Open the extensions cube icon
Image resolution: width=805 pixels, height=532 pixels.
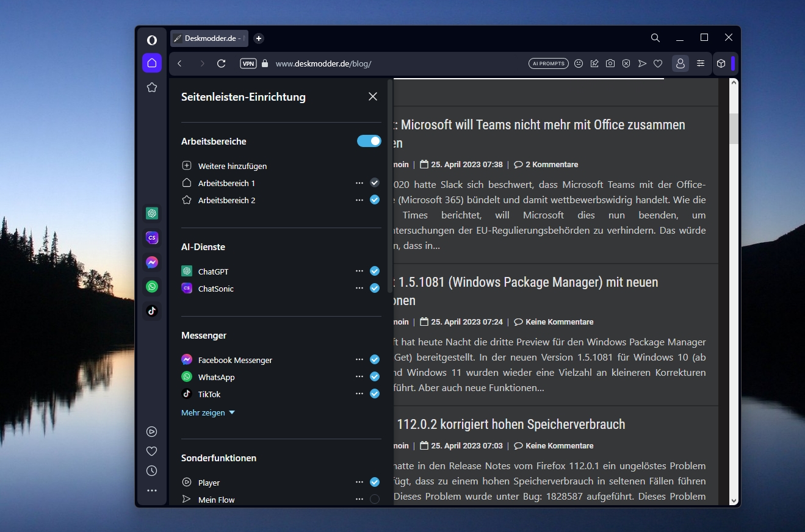pos(721,63)
